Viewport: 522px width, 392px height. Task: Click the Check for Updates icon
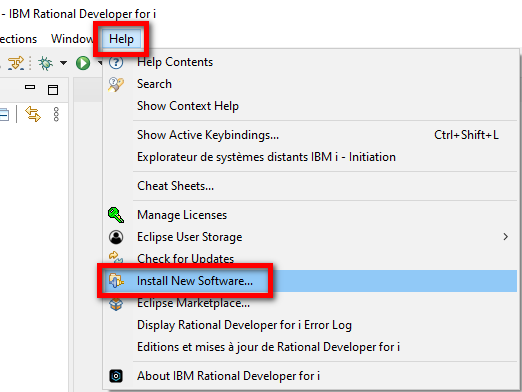point(116,257)
